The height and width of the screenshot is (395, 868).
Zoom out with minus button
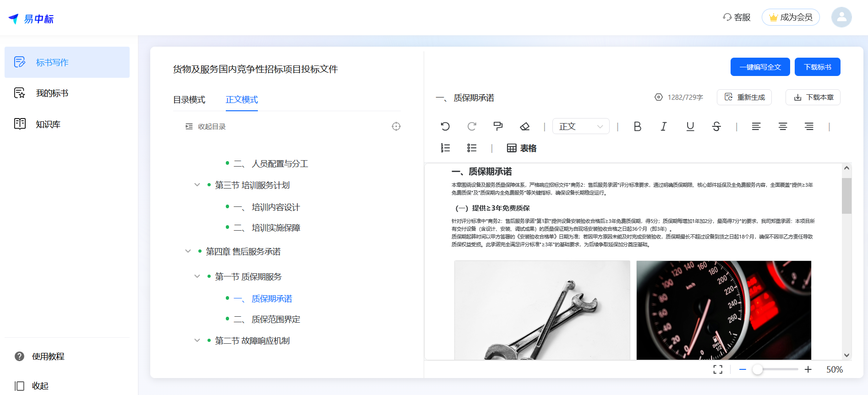coord(742,369)
